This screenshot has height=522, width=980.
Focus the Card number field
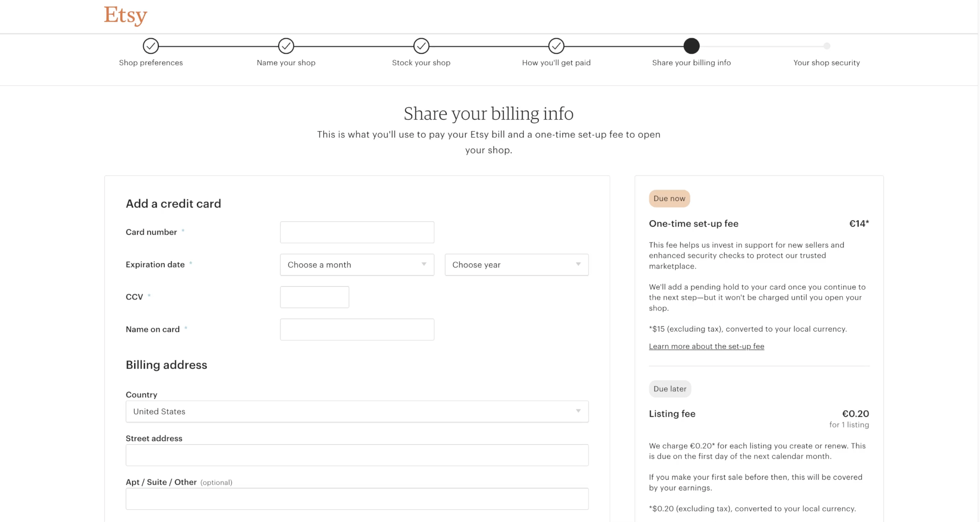[357, 232]
